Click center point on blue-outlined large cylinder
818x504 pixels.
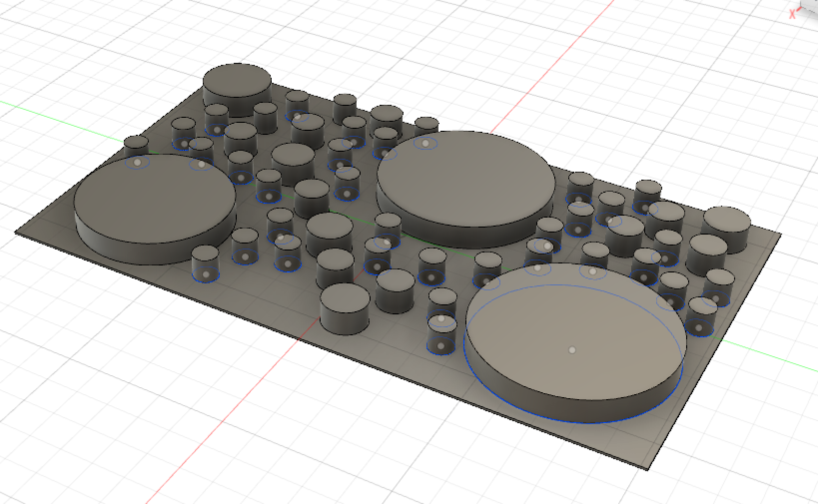pyautogui.click(x=572, y=350)
